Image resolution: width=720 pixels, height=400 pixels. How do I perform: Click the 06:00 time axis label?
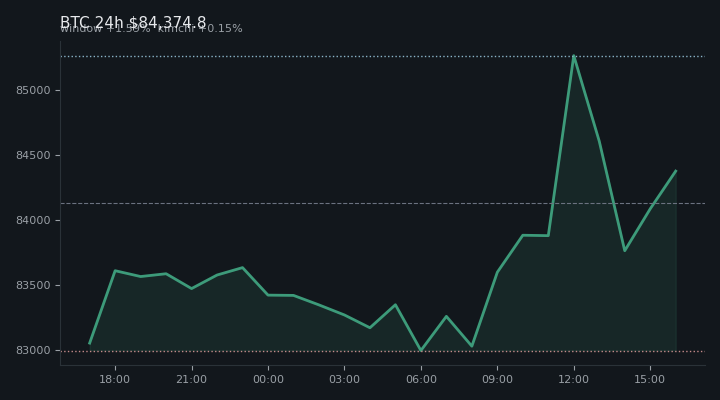421,379
